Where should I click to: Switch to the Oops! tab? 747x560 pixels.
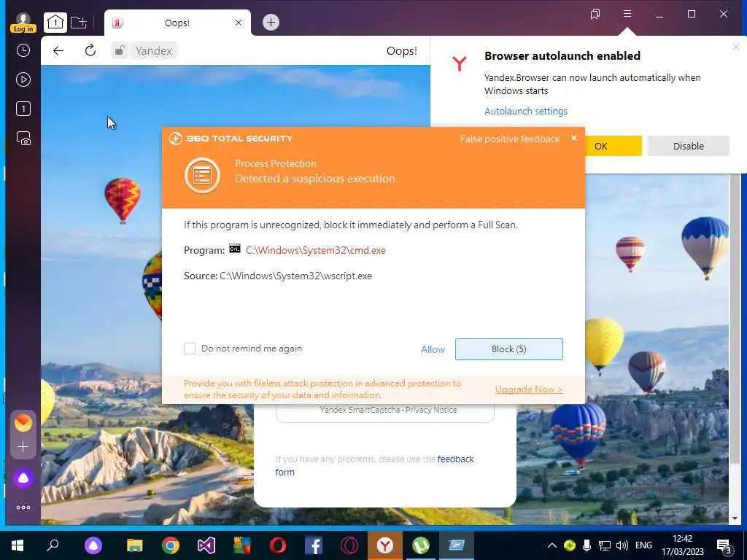[177, 23]
